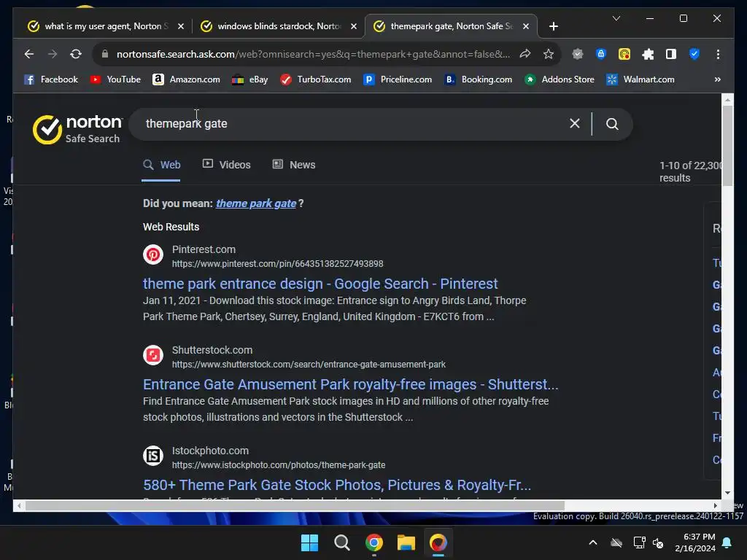
Task: Open the Extensions puzzle icon
Action: 648,54
